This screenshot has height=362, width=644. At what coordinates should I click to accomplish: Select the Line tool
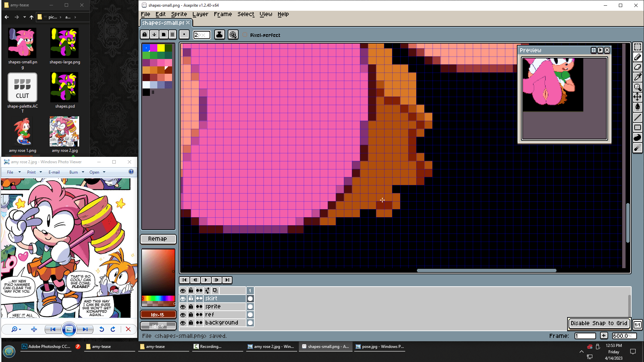point(637,117)
